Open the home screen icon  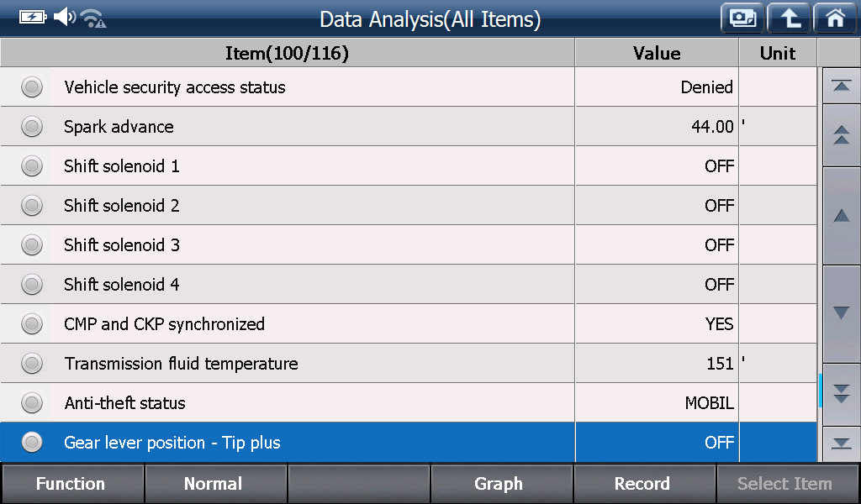click(x=835, y=18)
